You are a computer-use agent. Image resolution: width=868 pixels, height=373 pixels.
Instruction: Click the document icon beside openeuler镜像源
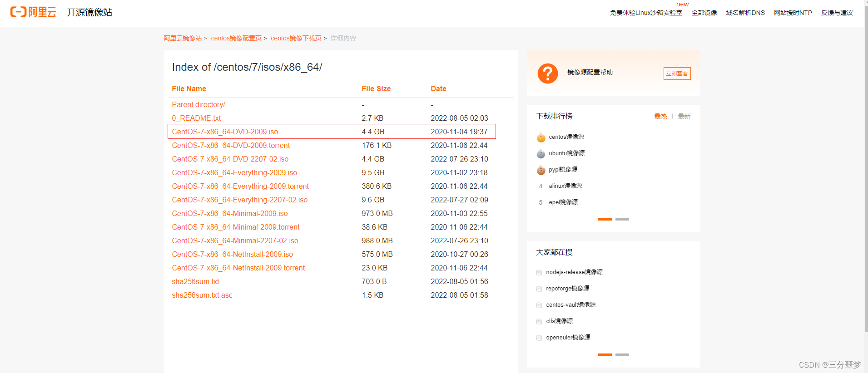click(539, 338)
